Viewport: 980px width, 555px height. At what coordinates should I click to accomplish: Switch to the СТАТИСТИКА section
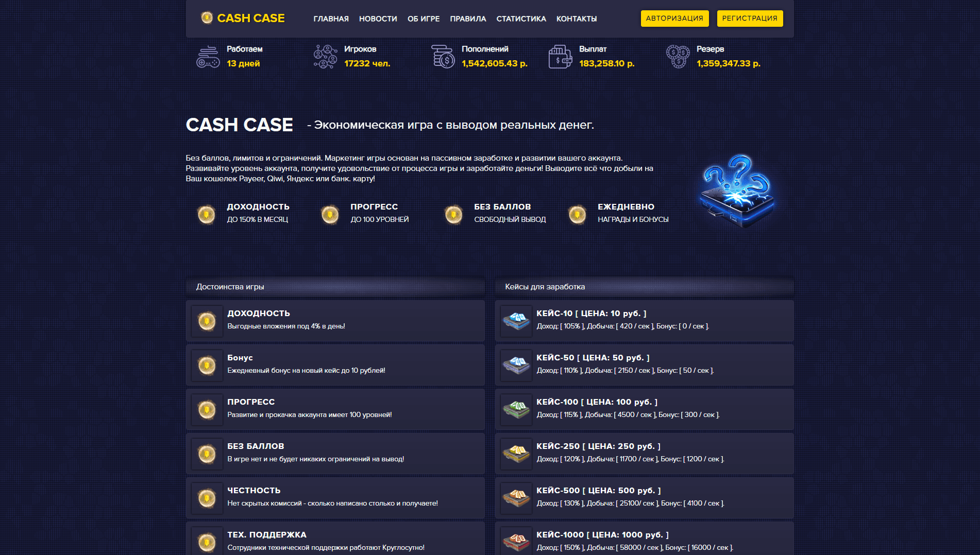[x=521, y=19]
